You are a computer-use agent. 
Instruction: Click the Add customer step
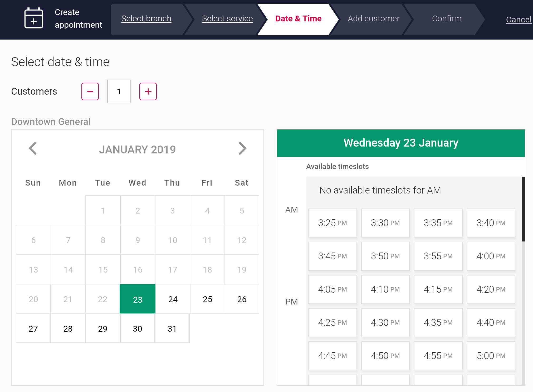tap(374, 19)
